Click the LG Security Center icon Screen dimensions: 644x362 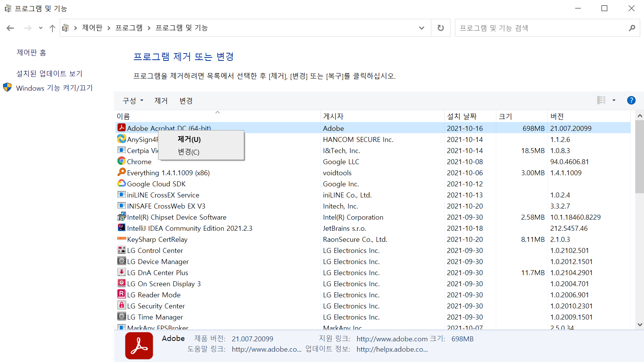coord(122,305)
